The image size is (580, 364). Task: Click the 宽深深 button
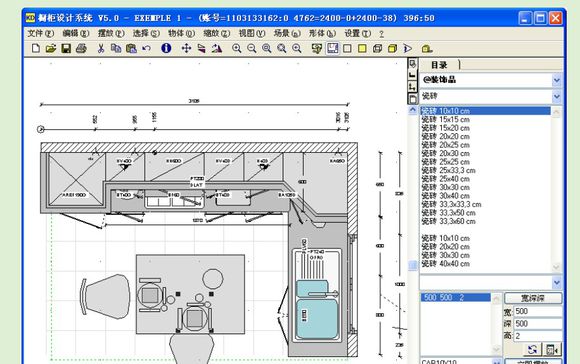click(x=533, y=298)
